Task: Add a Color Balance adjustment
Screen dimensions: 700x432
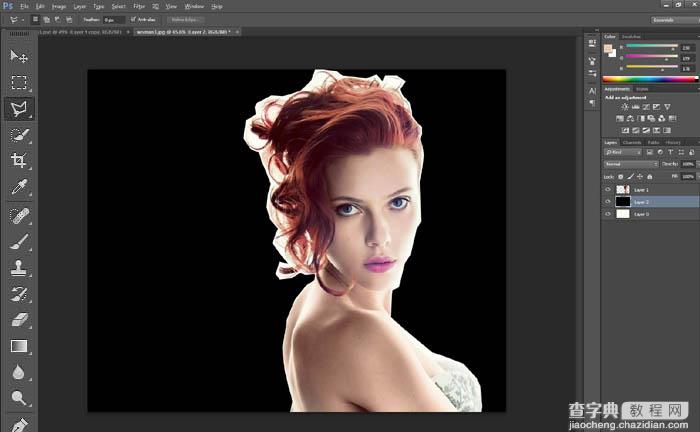Action: click(630, 119)
